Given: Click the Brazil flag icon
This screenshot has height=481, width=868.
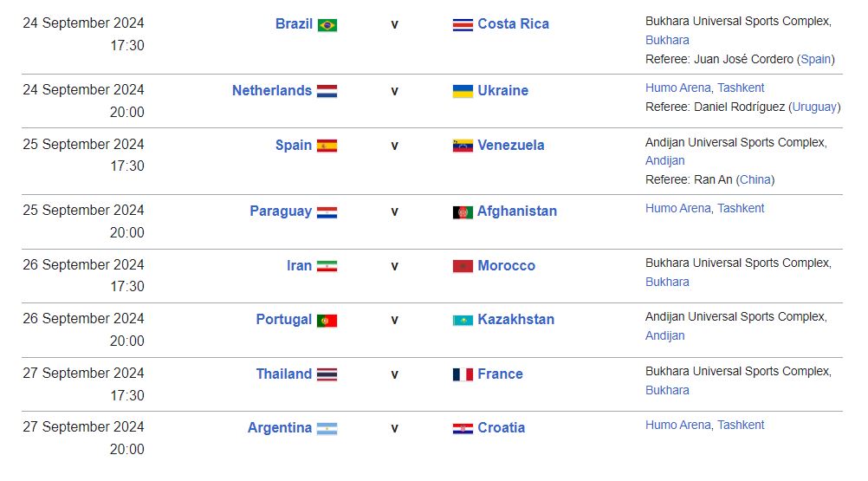Looking at the screenshot, I should point(327,24).
